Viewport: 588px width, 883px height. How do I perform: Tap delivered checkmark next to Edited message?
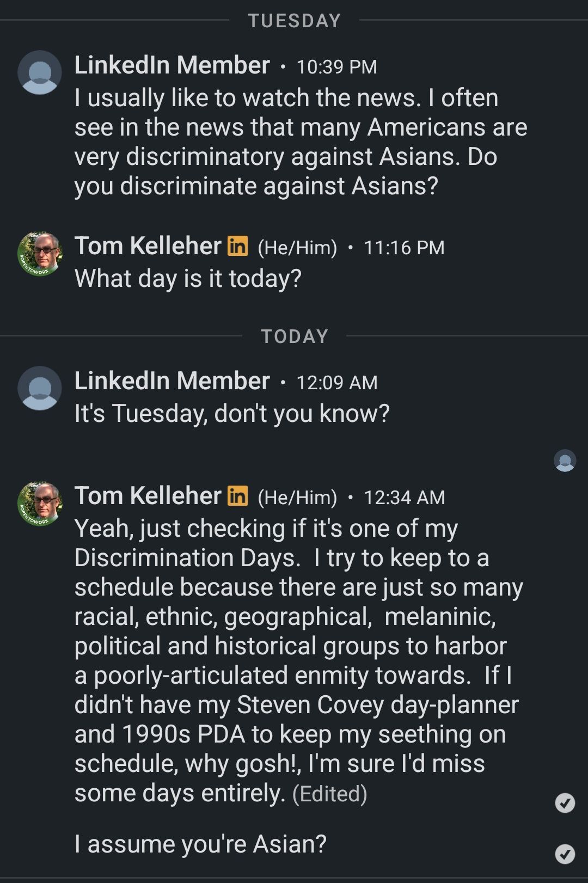pos(565,803)
